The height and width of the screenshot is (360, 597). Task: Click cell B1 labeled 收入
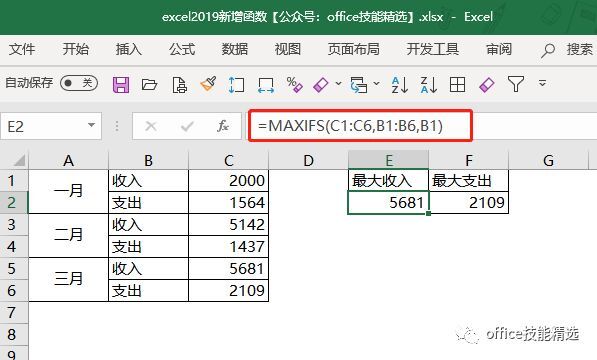pyautogui.click(x=148, y=180)
